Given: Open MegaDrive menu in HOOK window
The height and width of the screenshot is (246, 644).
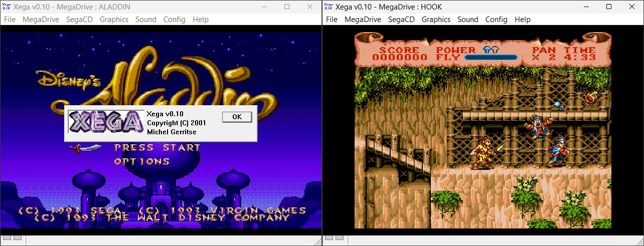Looking at the screenshot, I should pos(363,20).
